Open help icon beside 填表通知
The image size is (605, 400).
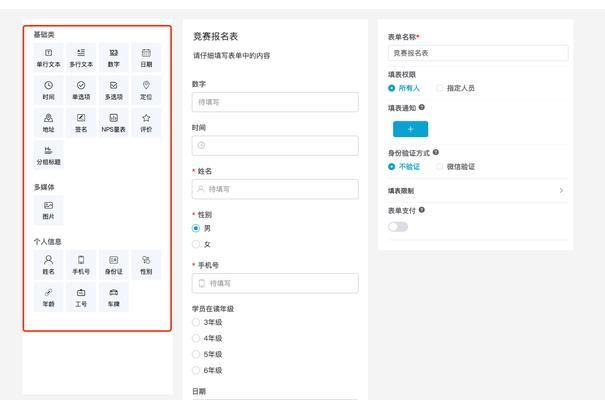(422, 107)
